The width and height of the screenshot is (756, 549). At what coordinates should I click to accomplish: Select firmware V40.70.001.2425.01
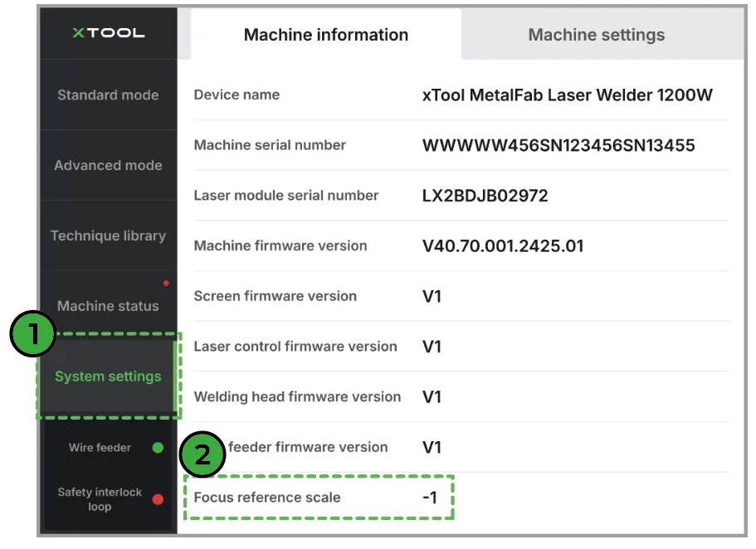click(503, 246)
